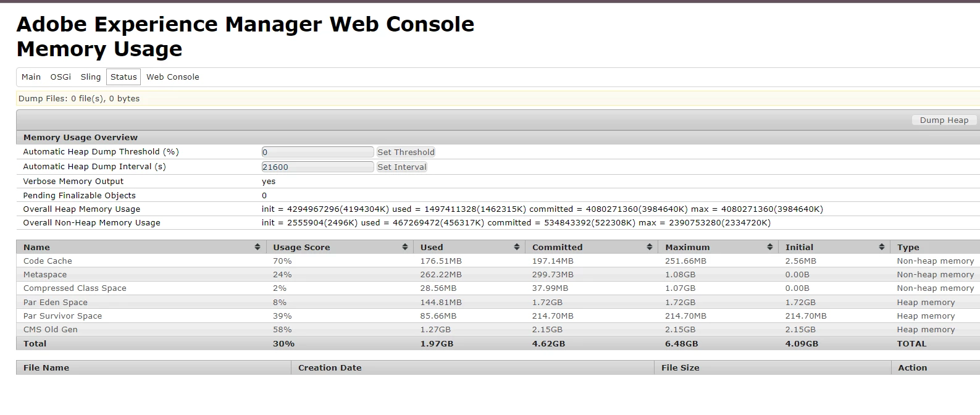Click the Dump Files status message
Image resolution: width=980 pixels, height=415 pixels.
[x=79, y=99]
